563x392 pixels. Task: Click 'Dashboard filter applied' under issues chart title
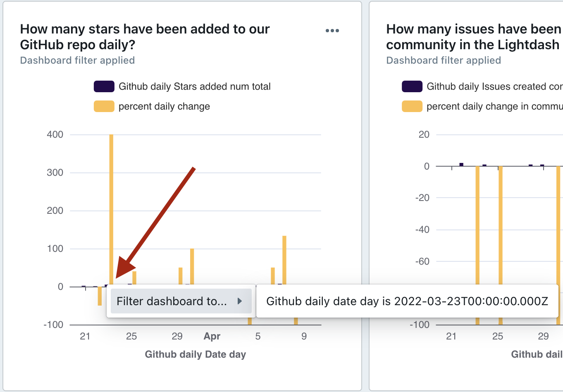[444, 60]
